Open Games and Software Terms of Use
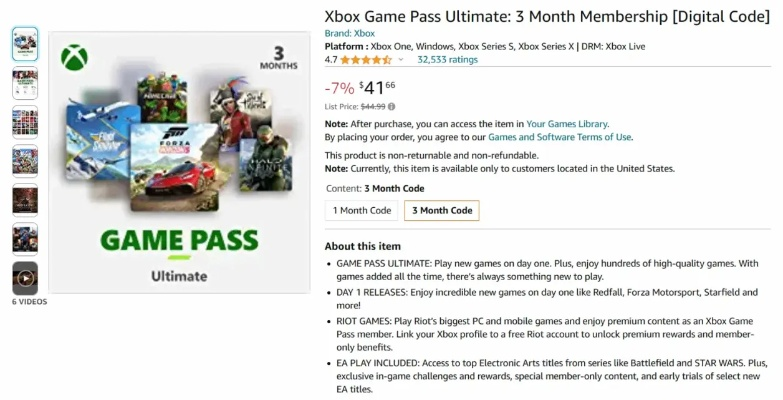 [x=559, y=137]
